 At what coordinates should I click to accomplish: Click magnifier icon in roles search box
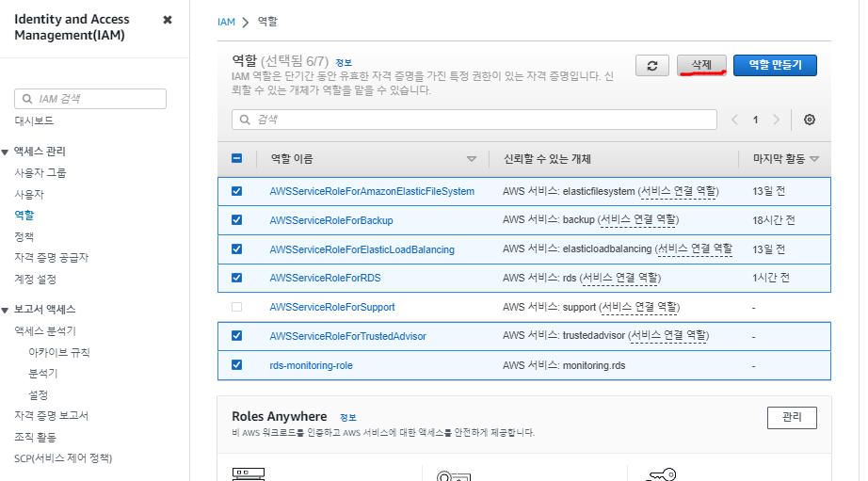[x=245, y=120]
